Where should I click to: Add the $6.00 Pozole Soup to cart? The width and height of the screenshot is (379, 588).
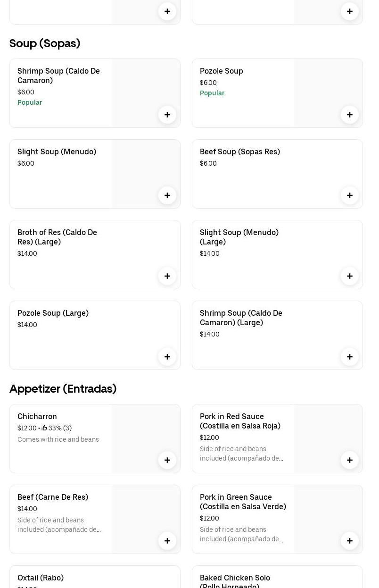point(350,115)
